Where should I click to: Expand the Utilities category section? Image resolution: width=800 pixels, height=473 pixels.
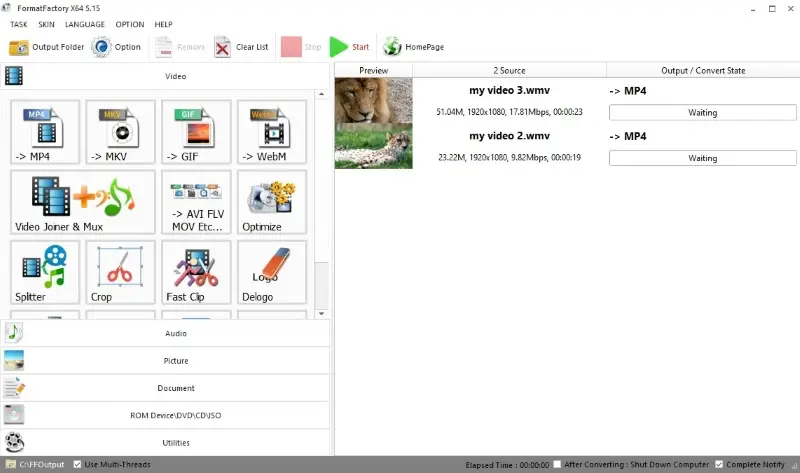click(165, 442)
